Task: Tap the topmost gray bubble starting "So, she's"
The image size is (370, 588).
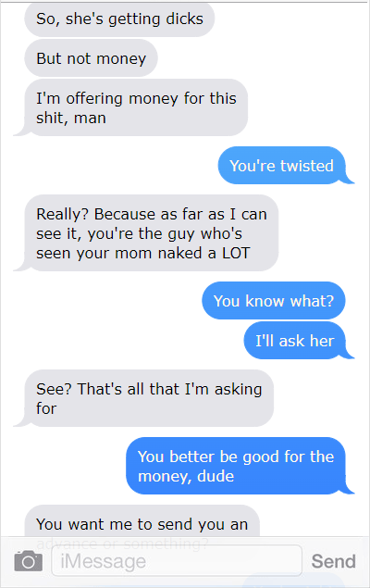Action: click(x=119, y=19)
